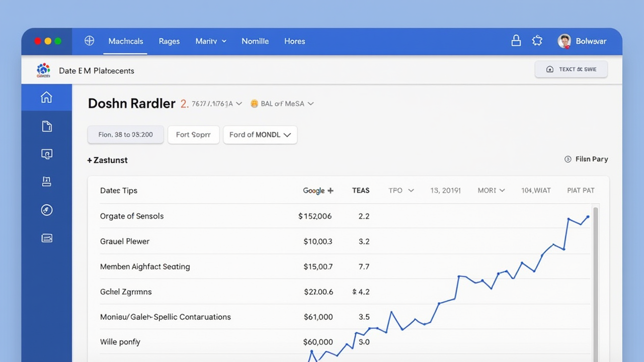Switch to the Nomille tab
Screen dimensions: 644x362
point(255,41)
